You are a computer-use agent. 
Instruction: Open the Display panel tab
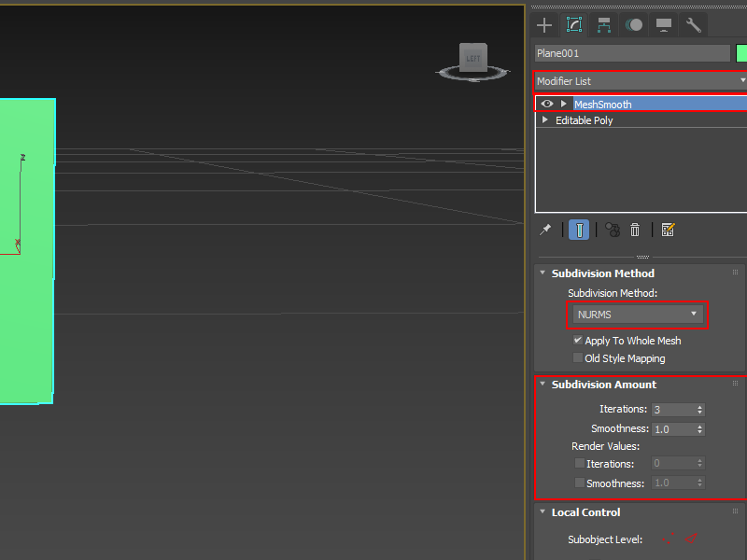(x=664, y=25)
